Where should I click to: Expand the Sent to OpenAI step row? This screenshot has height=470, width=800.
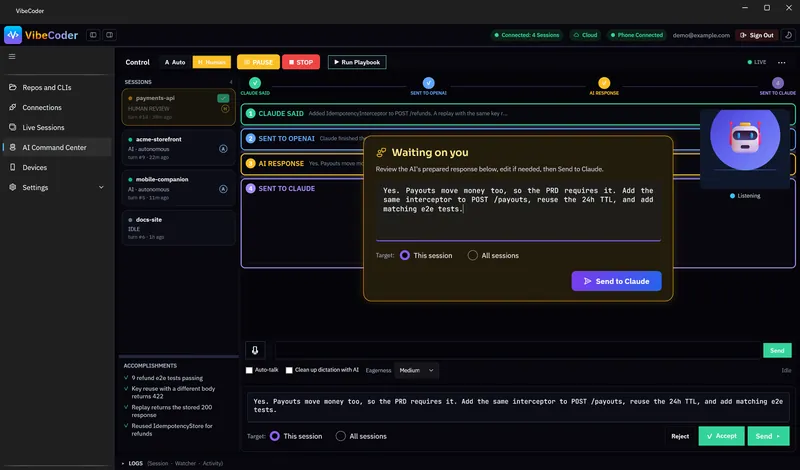[304, 138]
